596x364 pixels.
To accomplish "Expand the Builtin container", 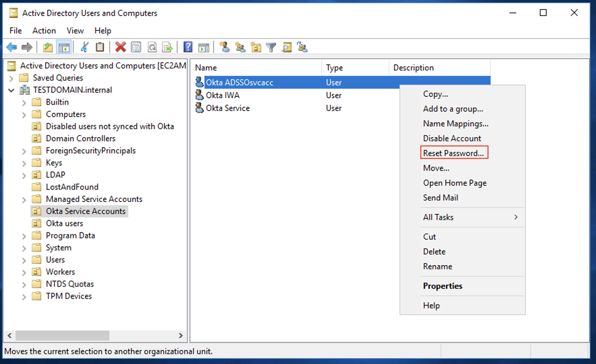I will click(x=24, y=103).
